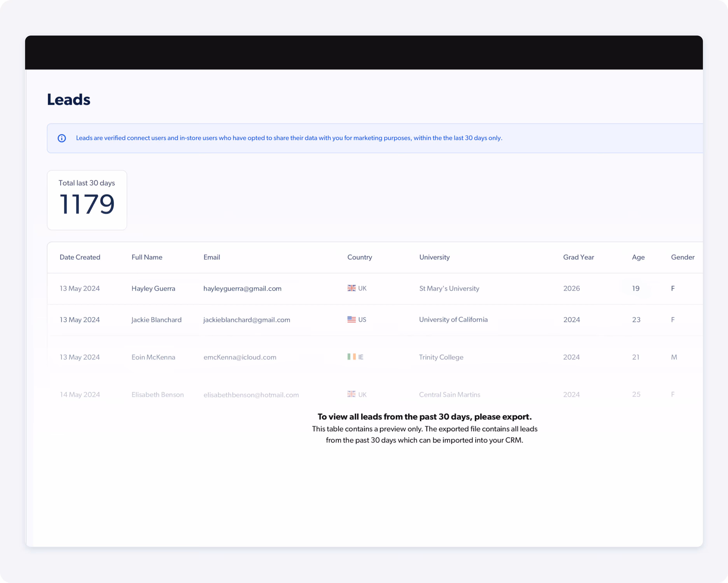Select the Full Name column header
The width and height of the screenshot is (728, 583).
[x=147, y=257]
